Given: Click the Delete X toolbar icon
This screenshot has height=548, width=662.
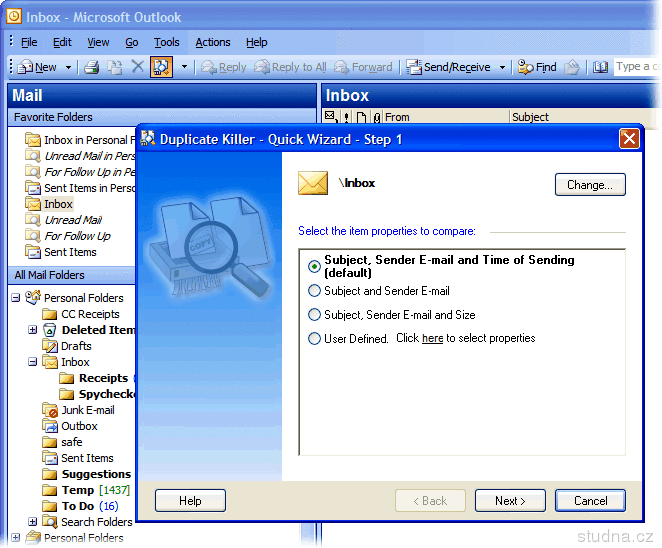Looking at the screenshot, I should click(x=137, y=66).
